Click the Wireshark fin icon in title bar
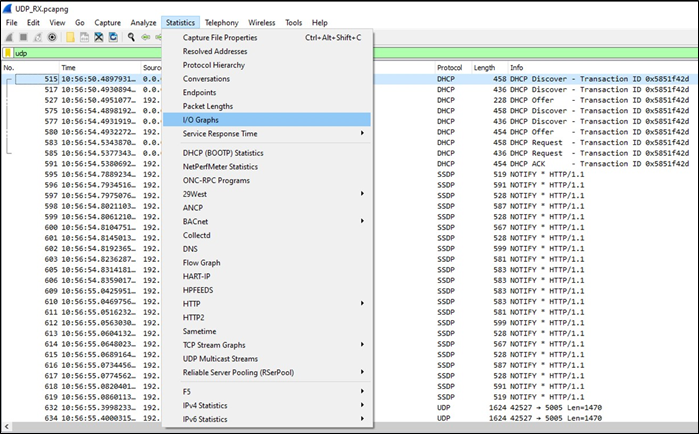Image resolution: width=699 pixels, height=434 pixels. [7, 8]
